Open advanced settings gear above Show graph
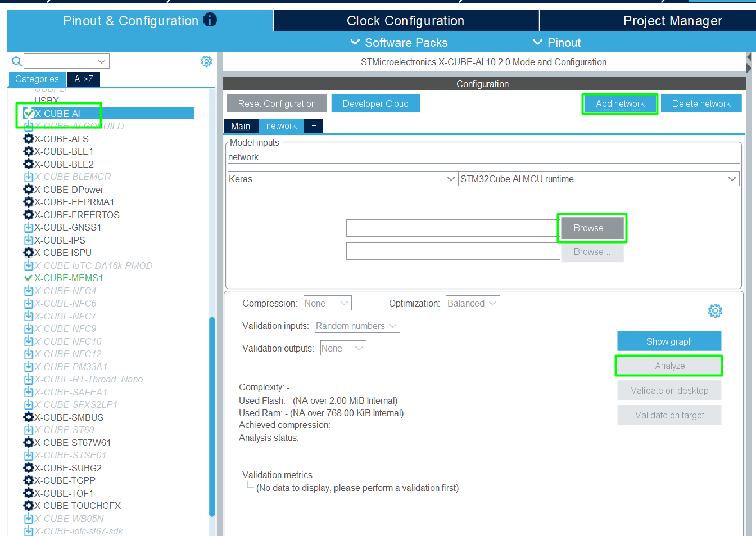Image resolution: width=756 pixels, height=536 pixels. click(715, 310)
